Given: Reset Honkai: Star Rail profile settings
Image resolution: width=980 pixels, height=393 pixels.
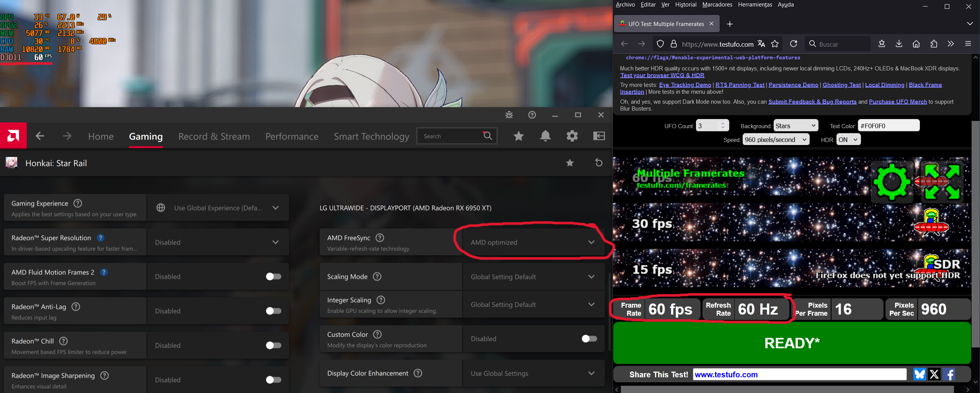Looking at the screenshot, I should pyautogui.click(x=599, y=163).
